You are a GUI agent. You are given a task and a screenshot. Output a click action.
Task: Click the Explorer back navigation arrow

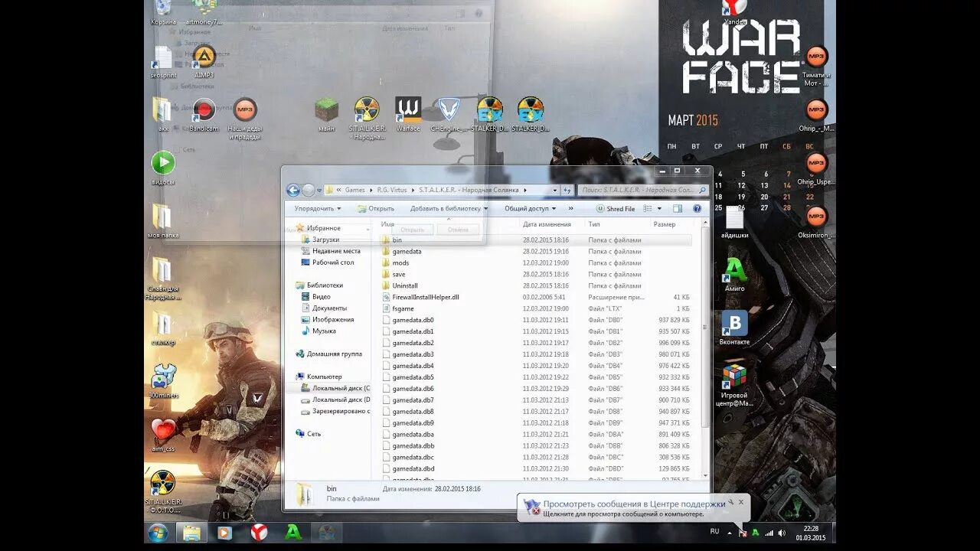point(293,190)
